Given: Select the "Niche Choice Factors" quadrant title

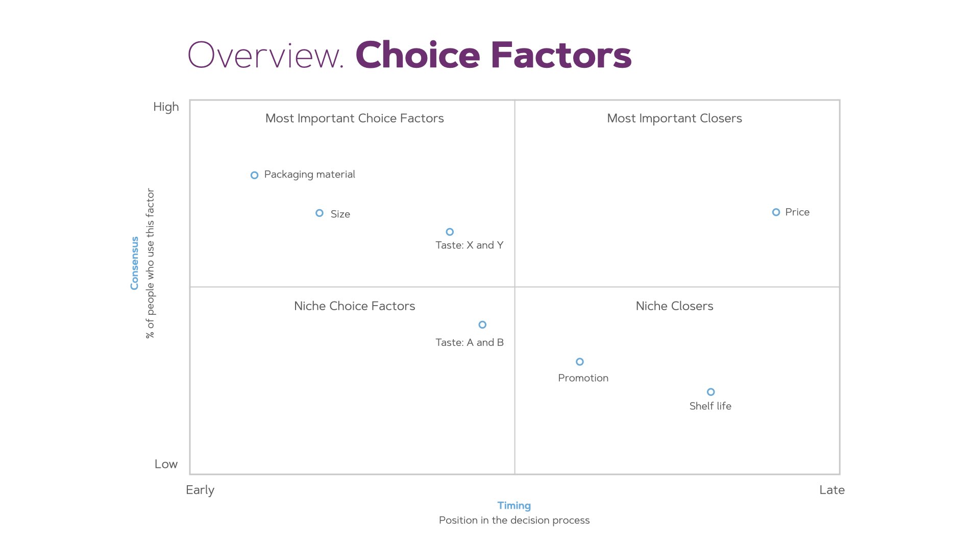Looking at the screenshot, I should [x=354, y=306].
